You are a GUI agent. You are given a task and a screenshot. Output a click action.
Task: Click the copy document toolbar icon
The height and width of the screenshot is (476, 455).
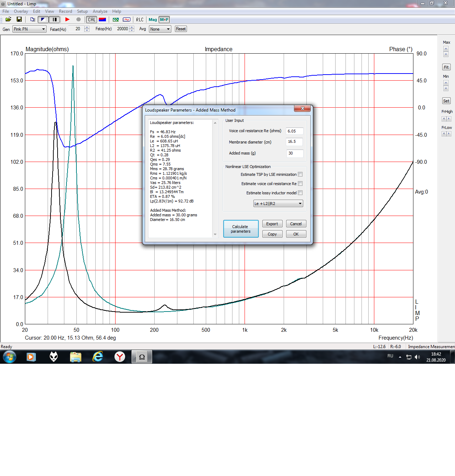[x=32, y=20]
